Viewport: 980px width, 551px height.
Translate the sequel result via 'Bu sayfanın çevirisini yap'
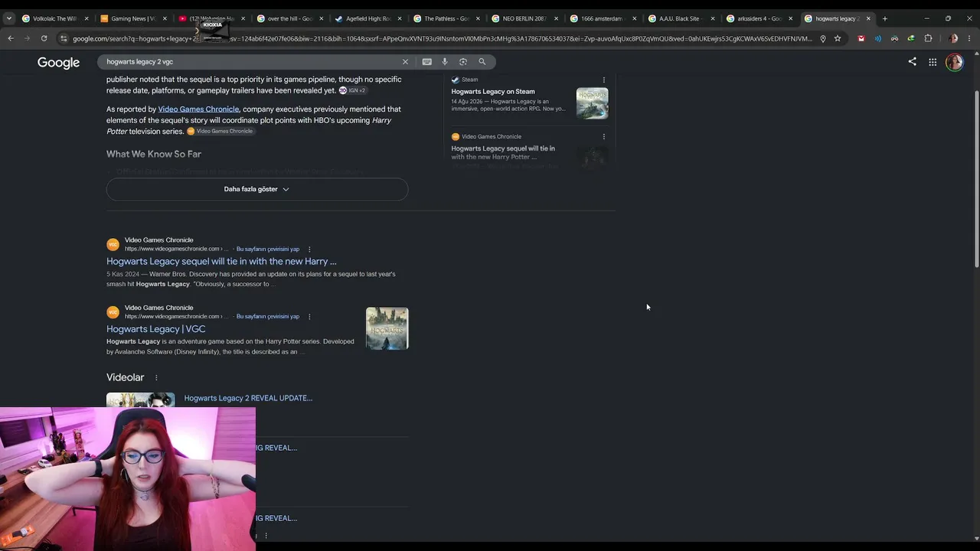267,249
